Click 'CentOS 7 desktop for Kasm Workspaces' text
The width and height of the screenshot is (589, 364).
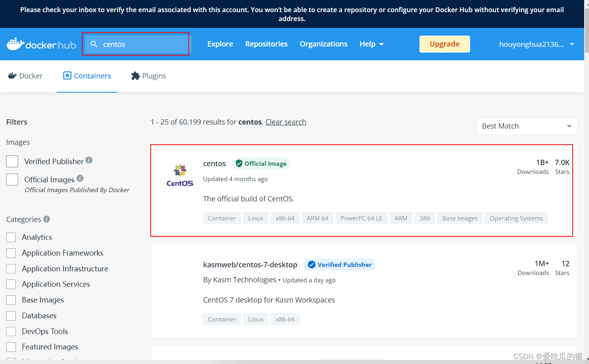[269, 300]
